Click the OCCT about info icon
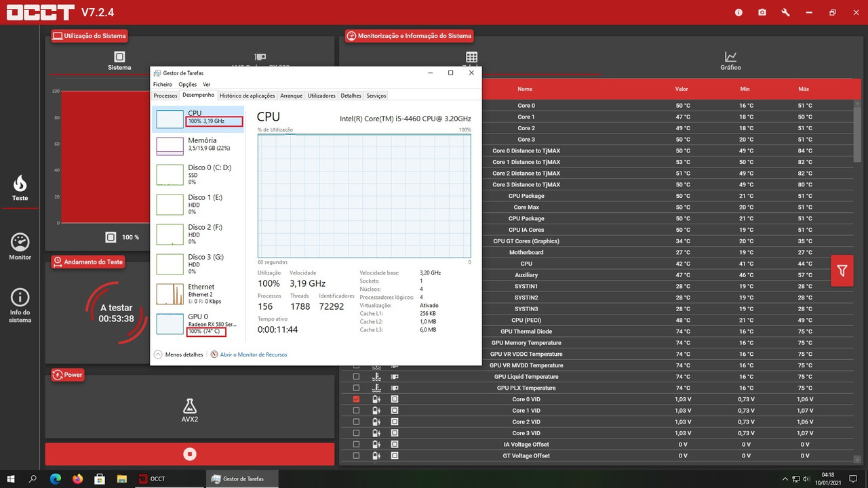Screen dimensions: 868x488 tap(738, 12)
